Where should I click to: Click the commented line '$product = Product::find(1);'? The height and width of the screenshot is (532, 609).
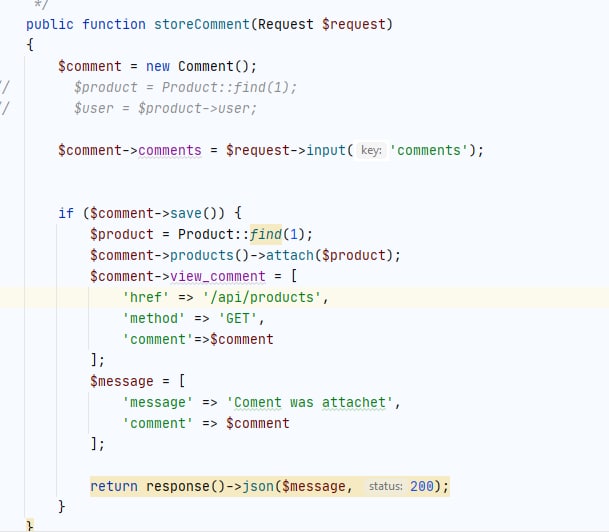coord(185,87)
